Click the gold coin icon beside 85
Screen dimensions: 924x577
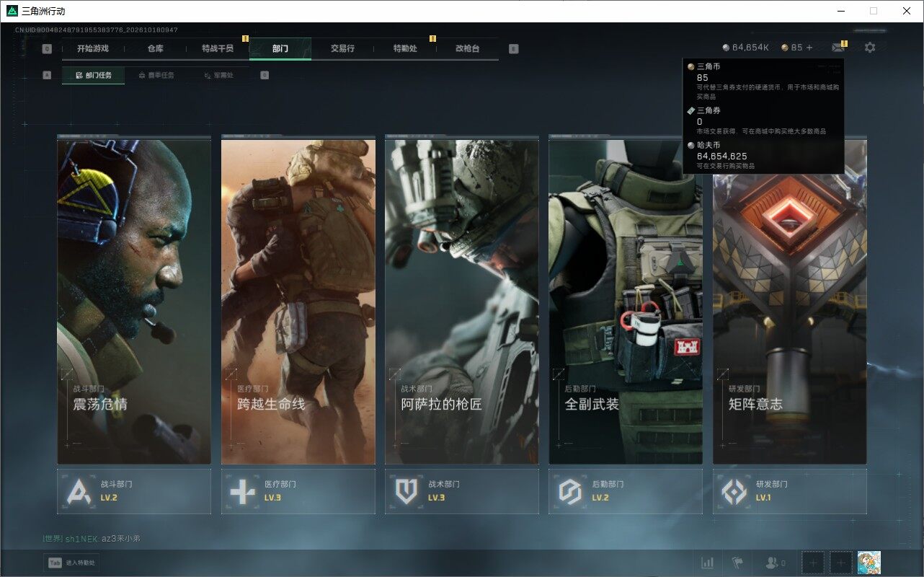coord(785,48)
